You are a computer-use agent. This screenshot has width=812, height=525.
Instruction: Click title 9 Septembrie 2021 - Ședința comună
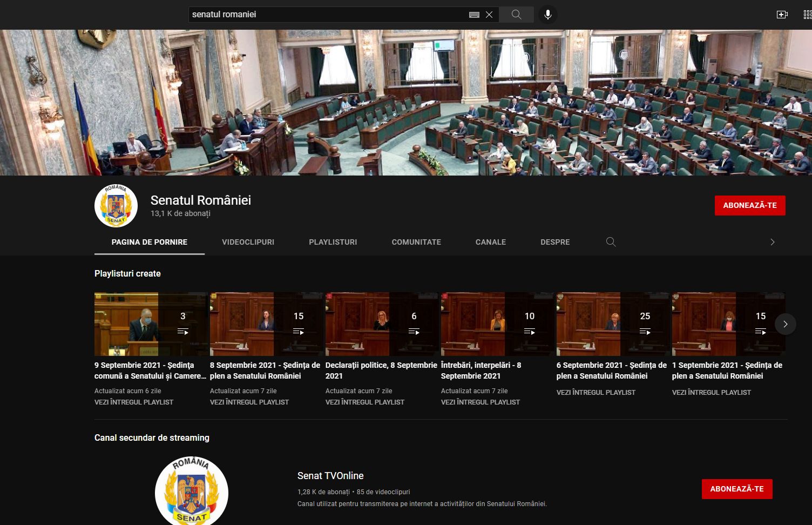[x=151, y=371]
